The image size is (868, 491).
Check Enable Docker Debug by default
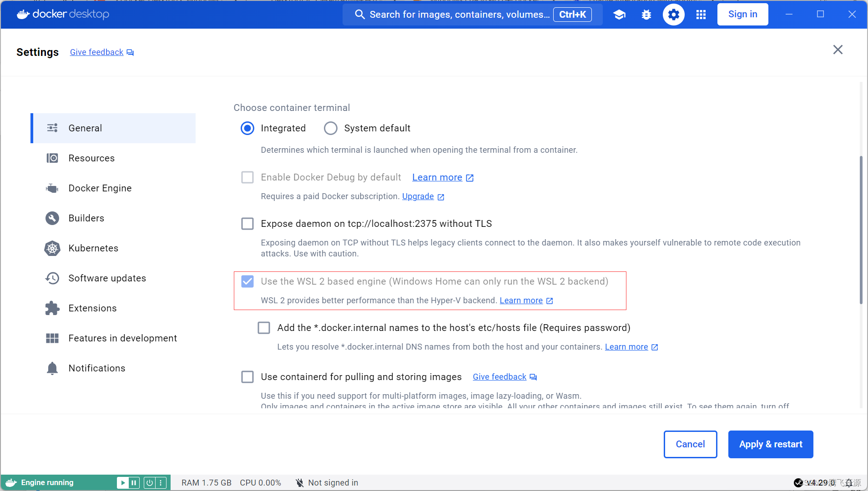coord(247,177)
